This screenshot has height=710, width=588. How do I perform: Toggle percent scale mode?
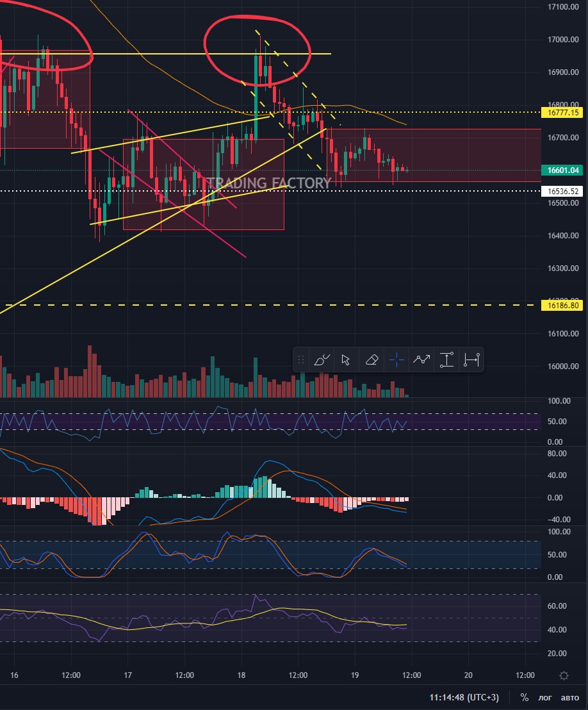525,697
